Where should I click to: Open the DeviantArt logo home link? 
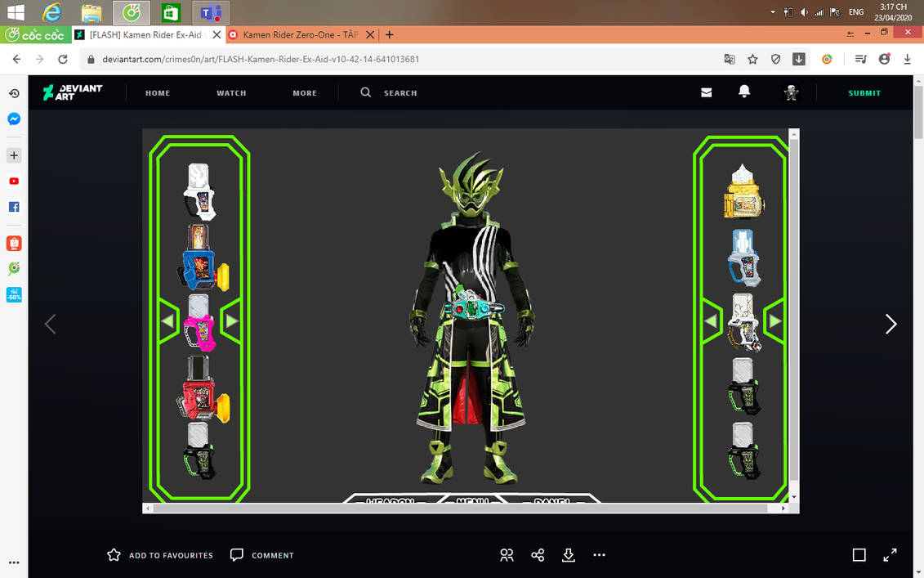pos(73,92)
